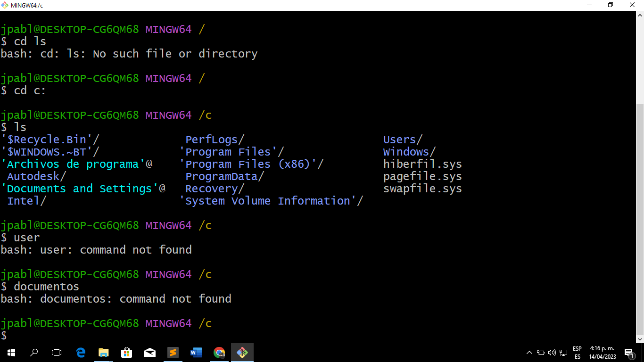This screenshot has height=362, width=644.
Task: Click the '$ ls' command line
Action: (14, 127)
